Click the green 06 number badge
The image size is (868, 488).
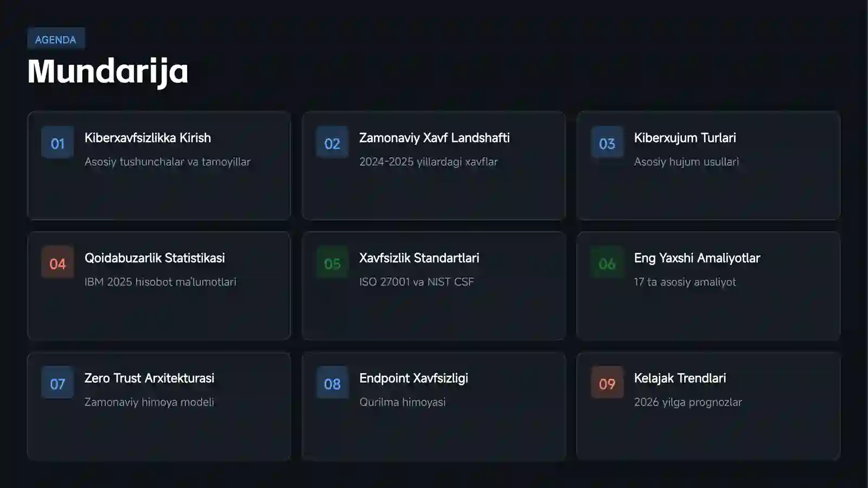click(x=607, y=263)
